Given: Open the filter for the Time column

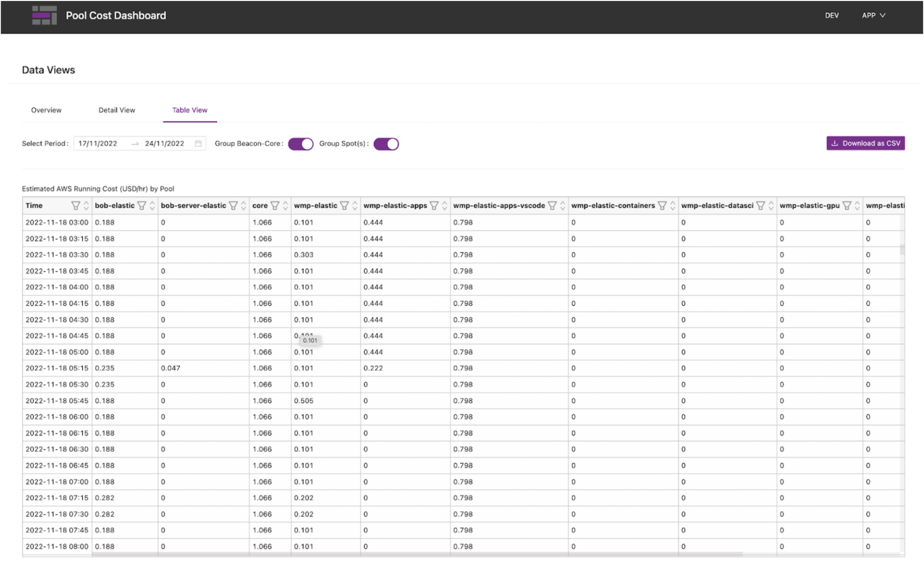Looking at the screenshot, I should pyautogui.click(x=76, y=205).
